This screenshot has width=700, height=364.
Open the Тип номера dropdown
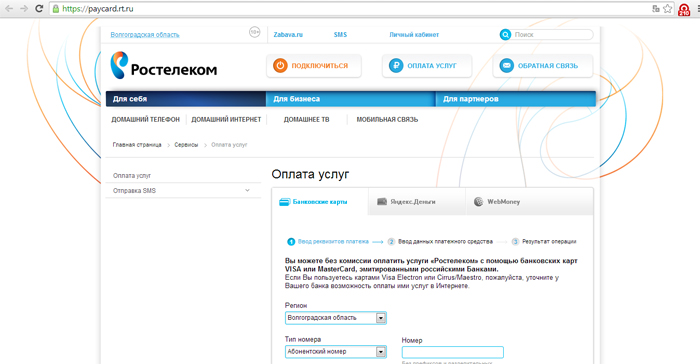pos(336,352)
